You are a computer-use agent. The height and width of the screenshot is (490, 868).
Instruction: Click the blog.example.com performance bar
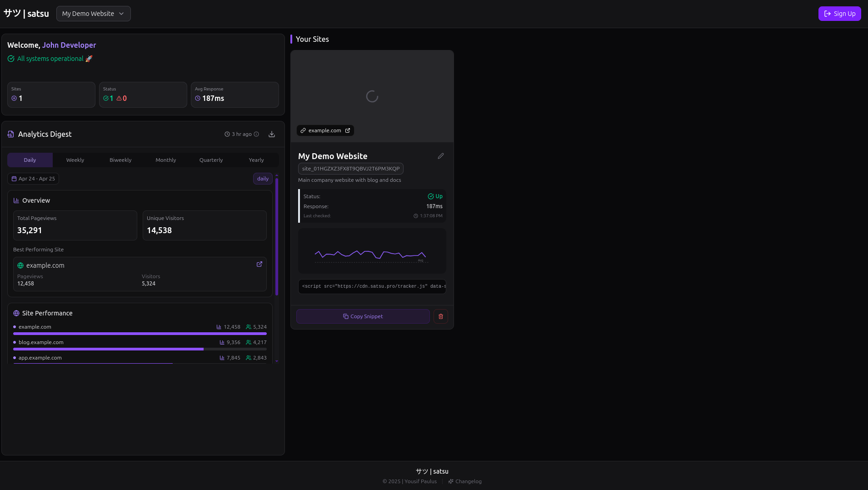click(140, 349)
